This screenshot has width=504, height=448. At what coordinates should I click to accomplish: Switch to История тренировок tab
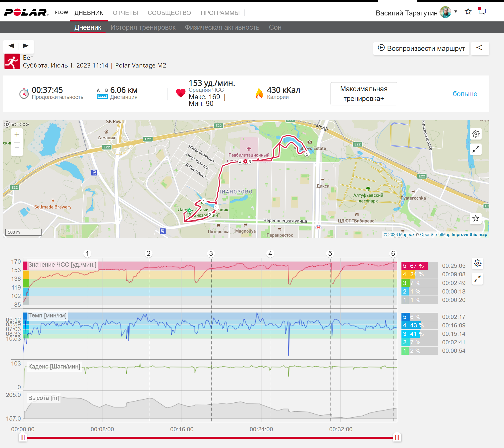pos(143,27)
